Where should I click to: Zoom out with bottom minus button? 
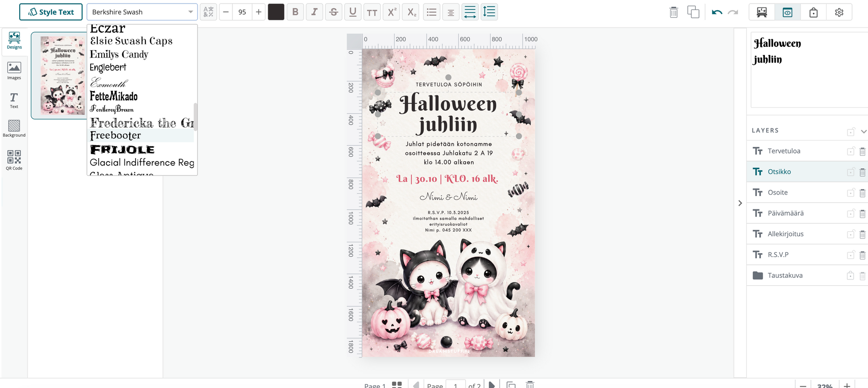[803, 385]
